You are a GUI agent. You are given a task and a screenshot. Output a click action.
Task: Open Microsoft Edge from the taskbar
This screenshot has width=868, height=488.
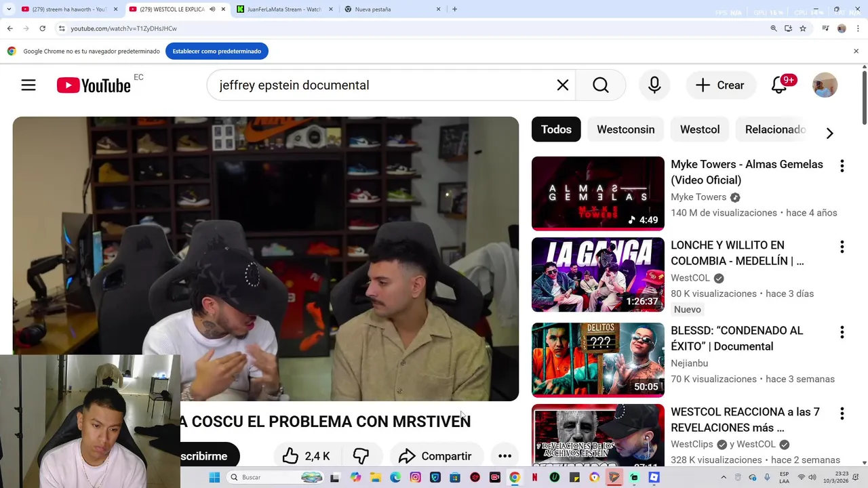pos(395,477)
